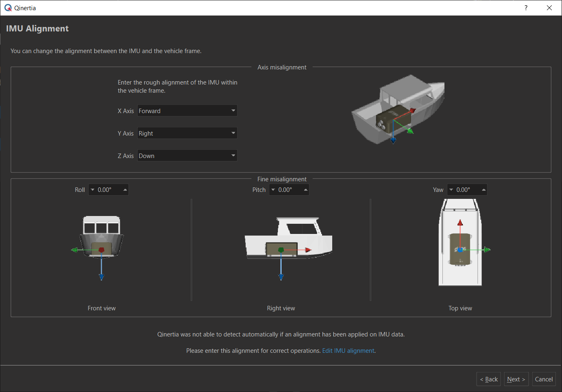Click the 'X Axis' label
The image size is (562, 392).
pyautogui.click(x=126, y=111)
